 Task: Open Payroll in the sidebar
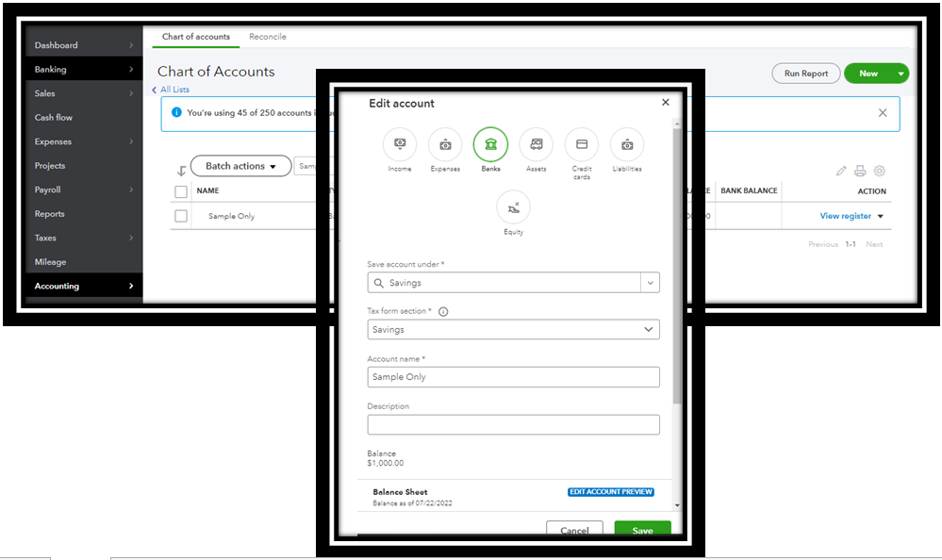pyautogui.click(x=47, y=189)
